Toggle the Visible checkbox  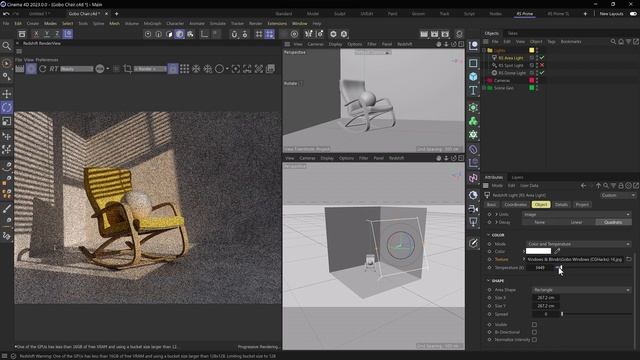tap(534, 324)
